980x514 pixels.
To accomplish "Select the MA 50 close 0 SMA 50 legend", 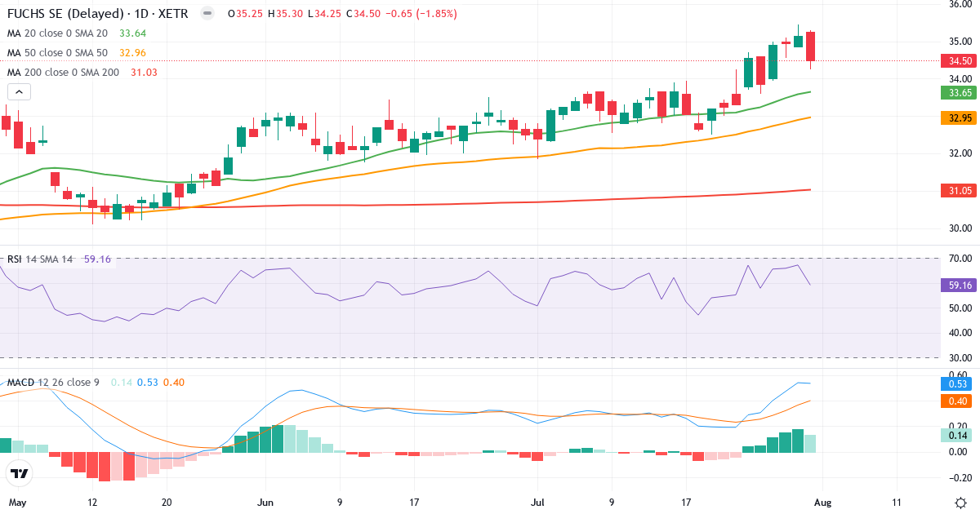I will 57,53.
